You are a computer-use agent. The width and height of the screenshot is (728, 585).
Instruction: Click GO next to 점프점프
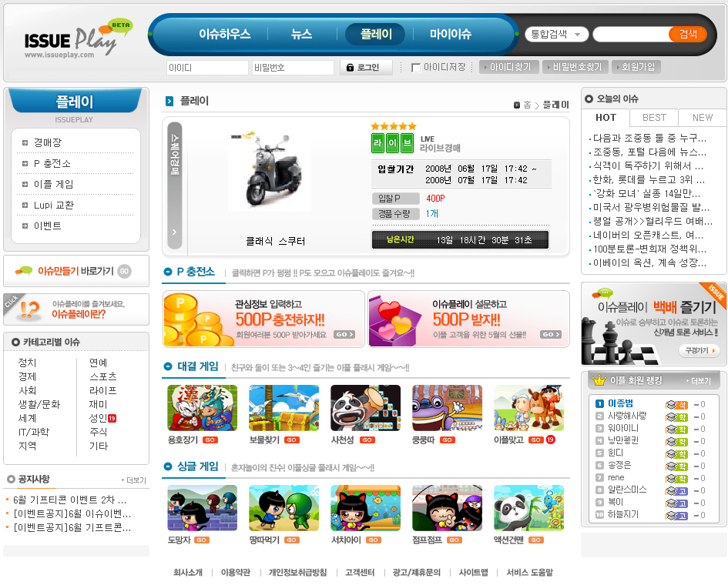[x=455, y=540]
